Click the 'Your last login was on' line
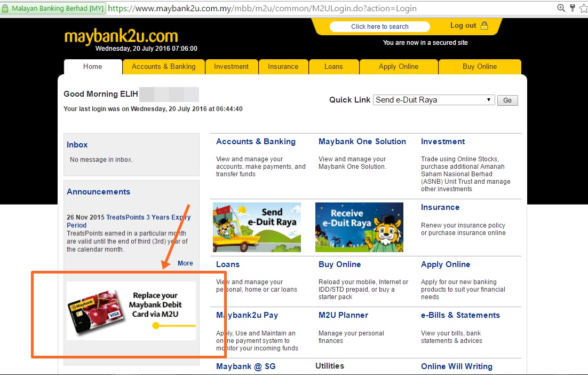Image resolution: width=588 pixels, height=375 pixels. tap(153, 109)
